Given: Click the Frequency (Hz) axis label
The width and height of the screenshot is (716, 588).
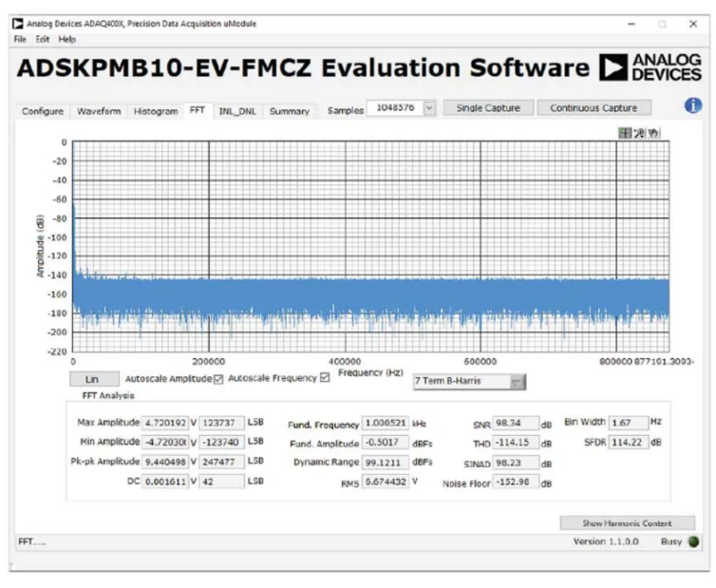Looking at the screenshot, I should click(370, 372).
